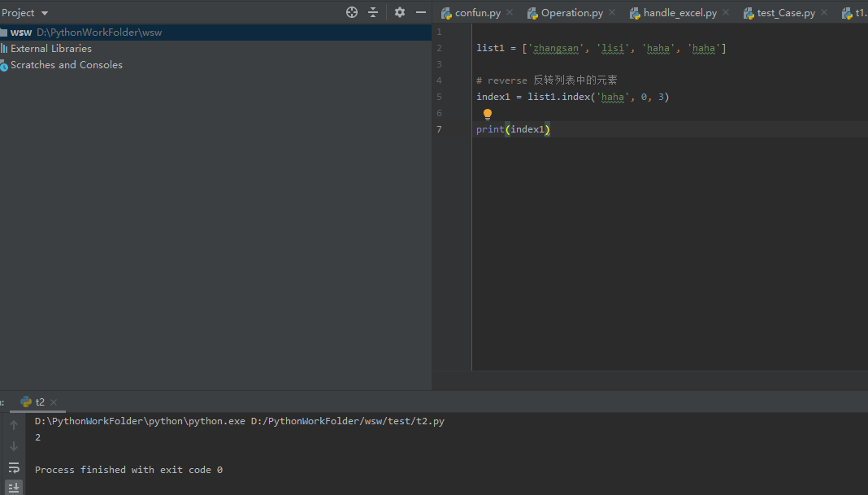Close the test_Case.py tab

point(824,12)
